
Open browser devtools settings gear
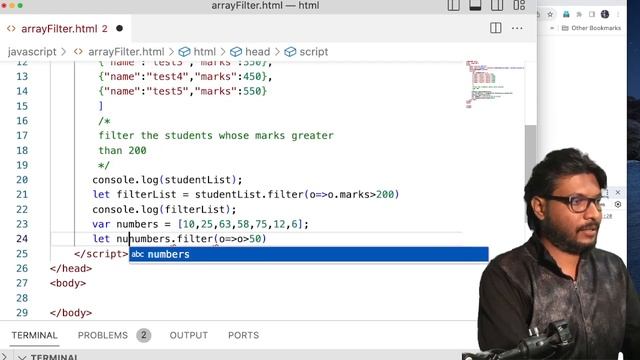coord(618,204)
